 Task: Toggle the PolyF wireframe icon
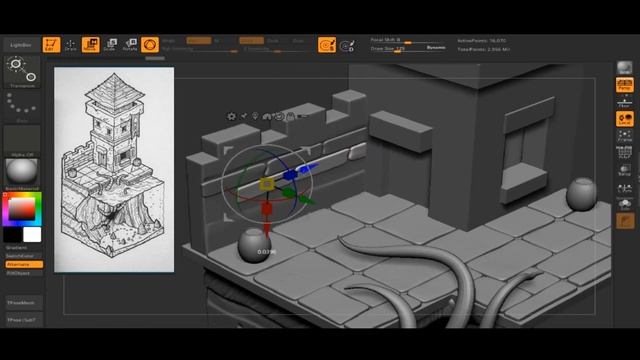(x=624, y=152)
